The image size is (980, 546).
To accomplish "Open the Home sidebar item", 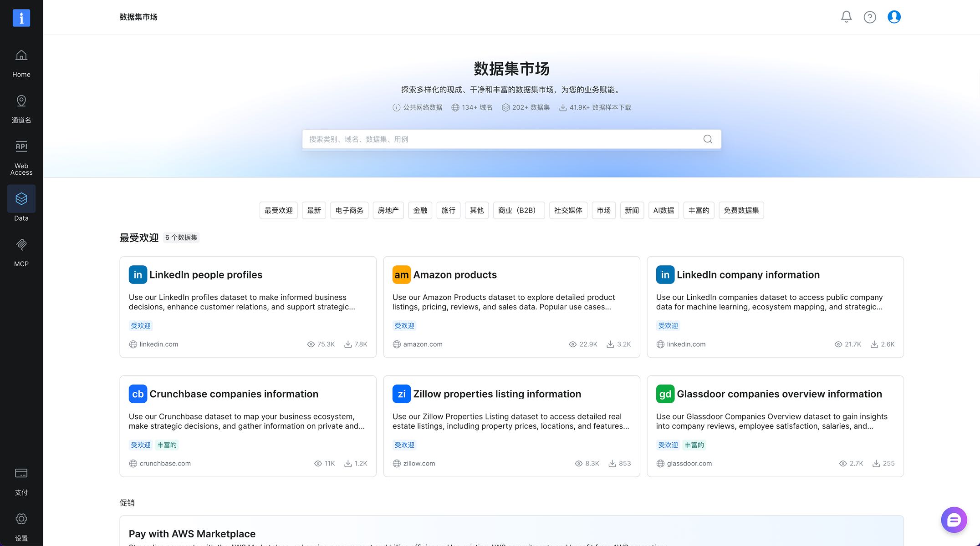I will click(21, 63).
